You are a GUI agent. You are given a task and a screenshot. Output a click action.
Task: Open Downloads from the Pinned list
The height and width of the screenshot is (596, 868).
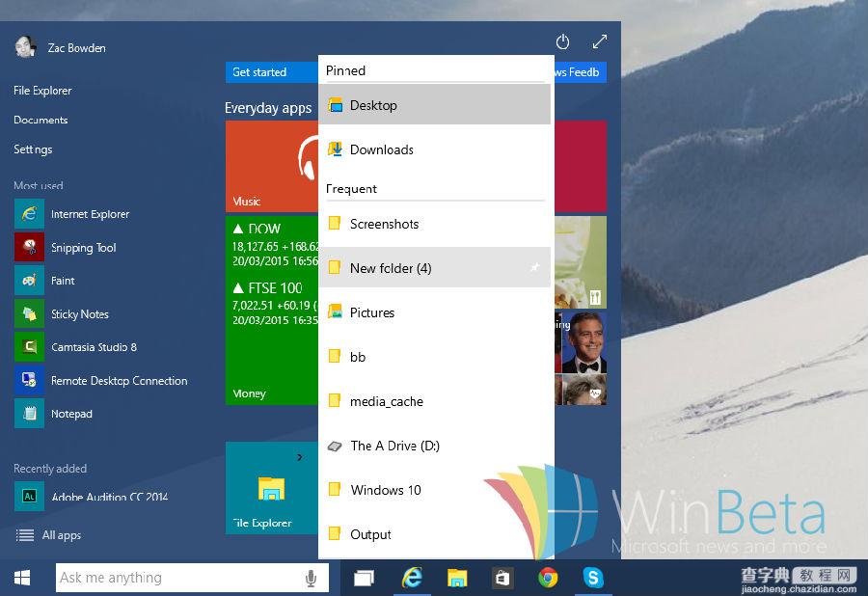click(x=382, y=149)
